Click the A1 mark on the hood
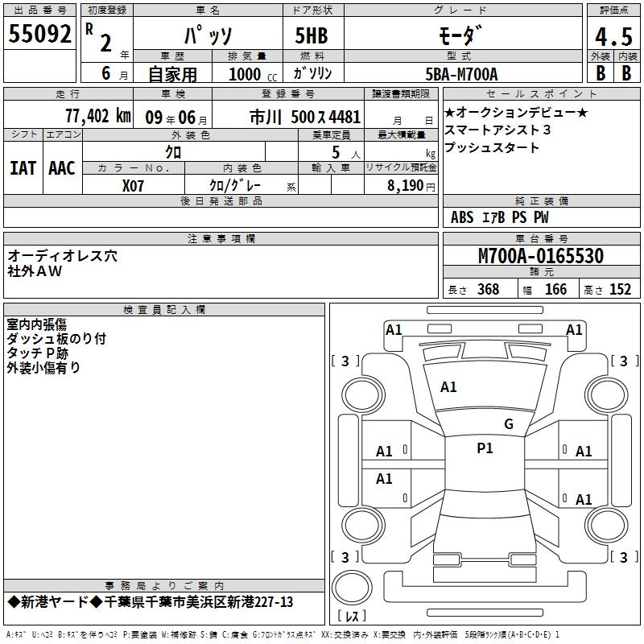This screenshot has height=644, width=644. click(x=448, y=387)
